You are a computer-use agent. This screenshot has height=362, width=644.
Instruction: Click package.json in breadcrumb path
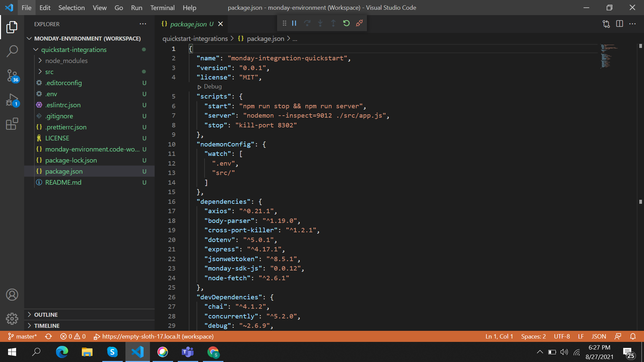[x=265, y=39]
